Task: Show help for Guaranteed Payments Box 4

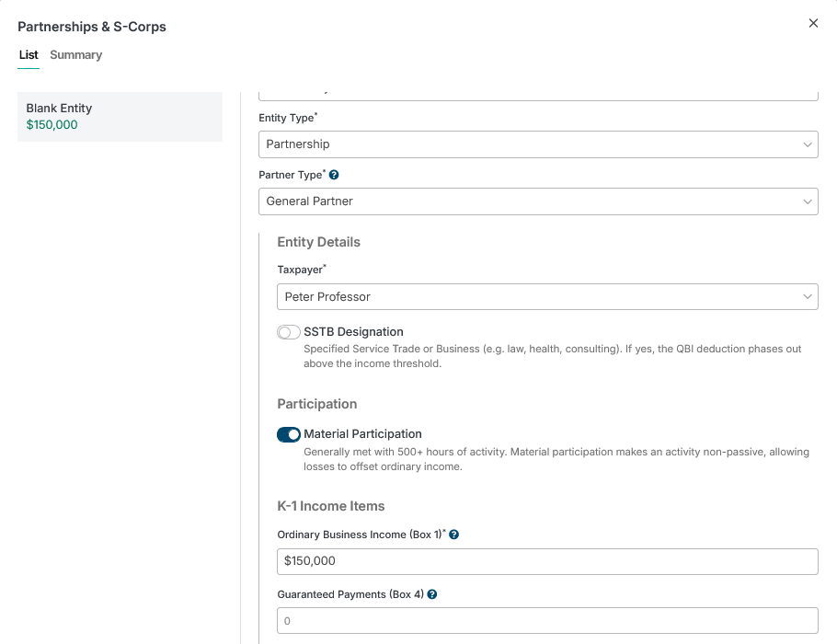Action: pos(432,594)
